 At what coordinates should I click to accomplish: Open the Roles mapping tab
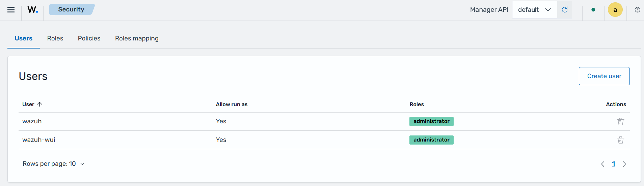point(137,38)
